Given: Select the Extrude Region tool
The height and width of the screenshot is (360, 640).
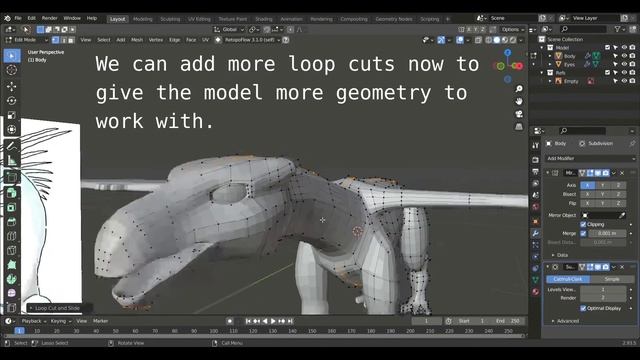Looking at the screenshot, I should (11, 193).
